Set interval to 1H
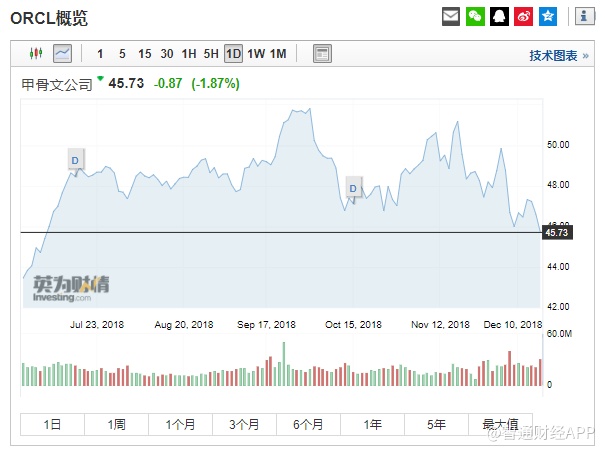Viewport: 605px width, 452px height. coord(189,54)
